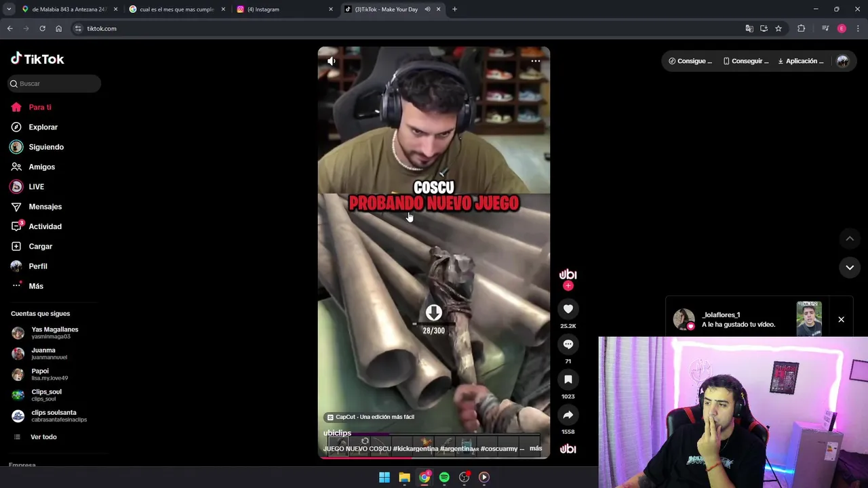Expand caption with más
This screenshot has height=488, width=868.
coord(536,449)
